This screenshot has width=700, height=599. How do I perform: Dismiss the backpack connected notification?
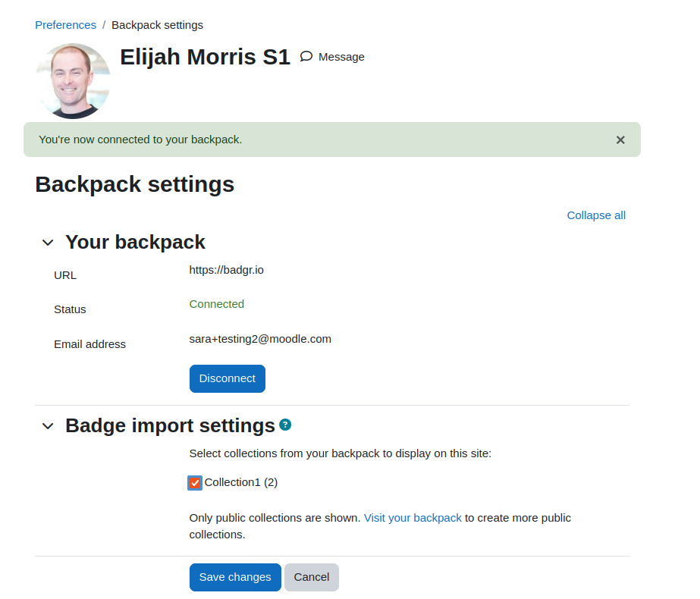point(620,140)
